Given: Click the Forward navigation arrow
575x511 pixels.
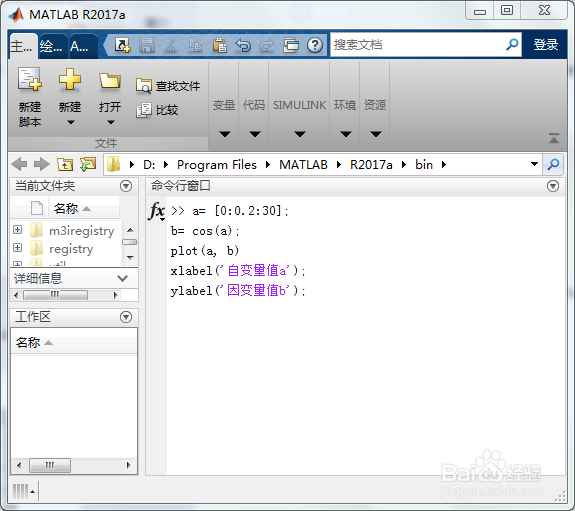Looking at the screenshot, I should [42, 164].
